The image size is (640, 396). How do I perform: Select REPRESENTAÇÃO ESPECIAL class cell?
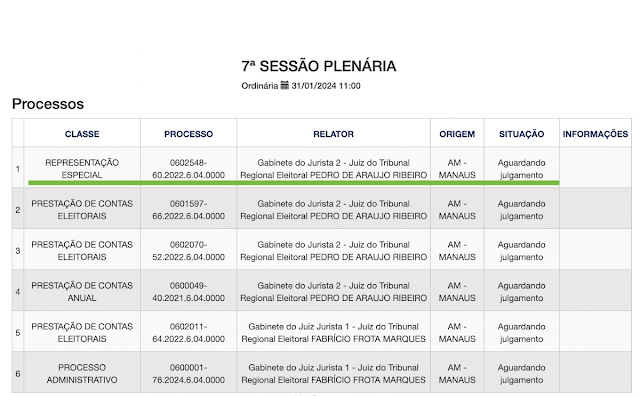(82, 169)
